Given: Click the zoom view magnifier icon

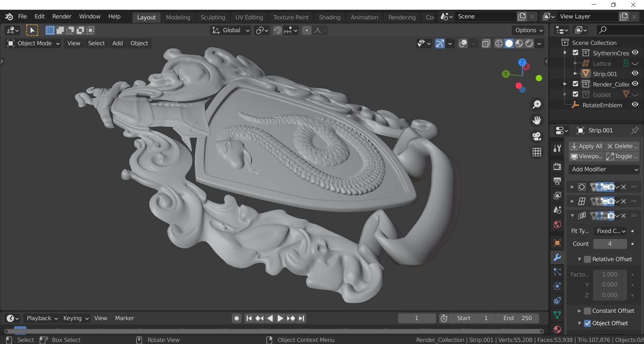Looking at the screenshot, I should 537,105.
